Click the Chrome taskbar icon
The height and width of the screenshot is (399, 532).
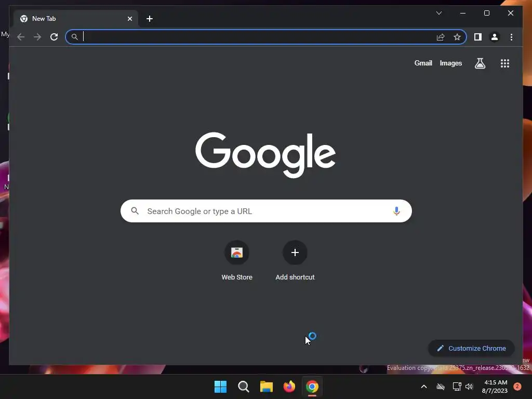(x=312, y=387)
